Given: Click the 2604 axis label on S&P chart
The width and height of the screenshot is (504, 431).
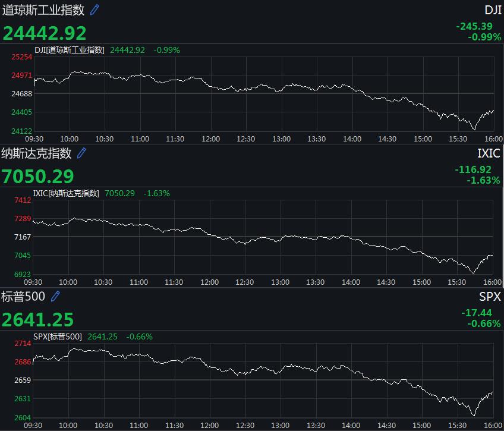Looking at the screenshot, I should pos(23,417).
